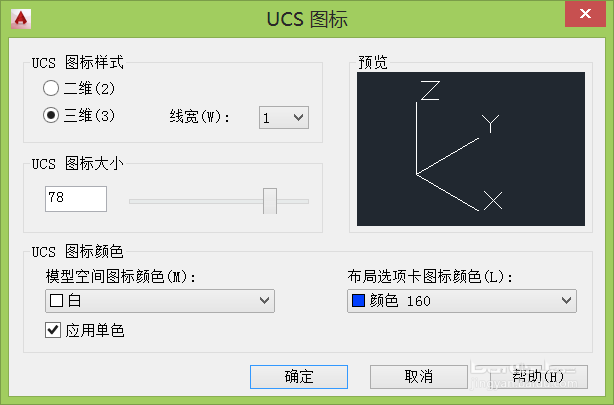This screenshot has width=614, height=405.
Task: Click the 确定 button
Action: point(299,376)
